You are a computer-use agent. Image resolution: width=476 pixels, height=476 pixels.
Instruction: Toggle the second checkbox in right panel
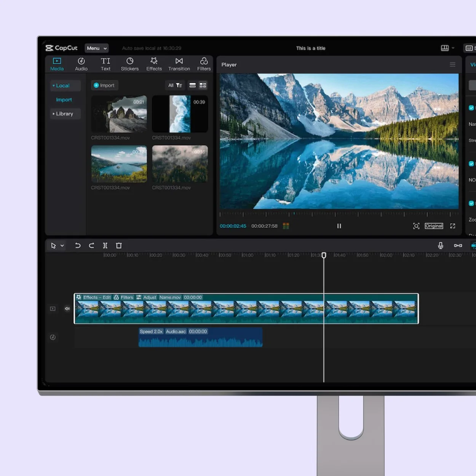[471, 164]
